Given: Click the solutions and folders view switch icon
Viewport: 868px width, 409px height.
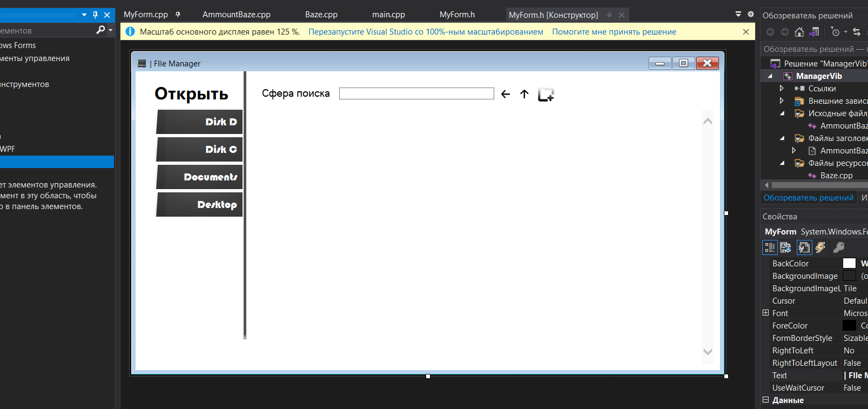Looking at the screenshot, I should pyautogui.click(x=815, y=32).
